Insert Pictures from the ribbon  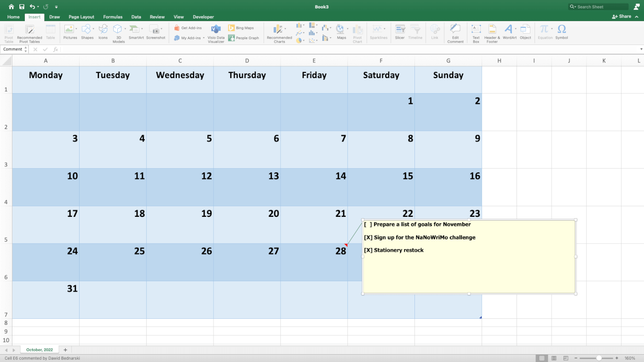coord(70,32)
